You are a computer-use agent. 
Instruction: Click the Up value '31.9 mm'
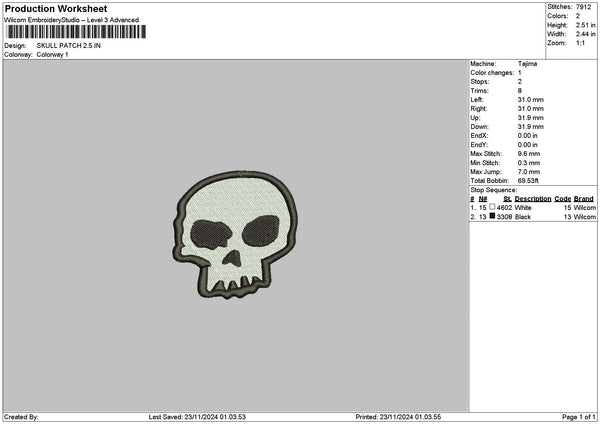click(531, 118)
